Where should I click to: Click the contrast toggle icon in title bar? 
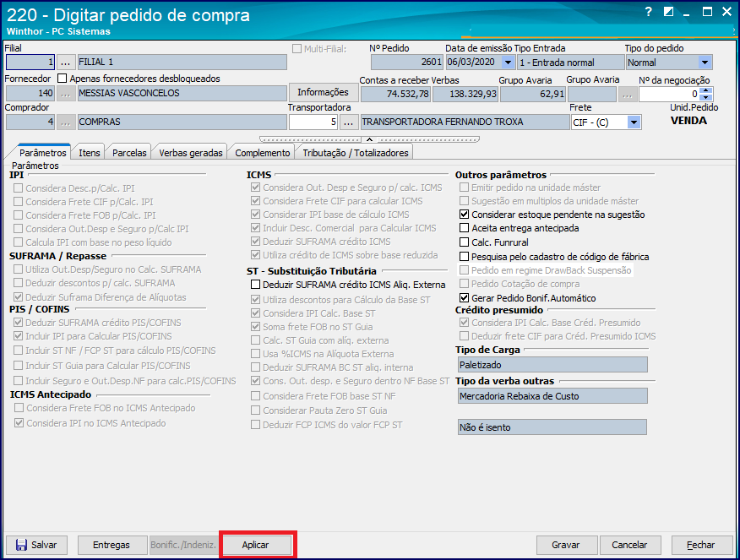(x=668, y=12)
